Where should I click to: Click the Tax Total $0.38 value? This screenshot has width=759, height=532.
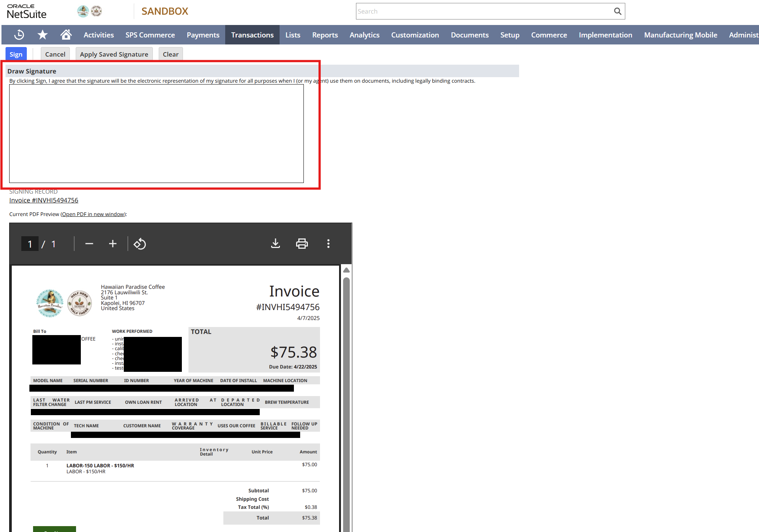(311, 507)
